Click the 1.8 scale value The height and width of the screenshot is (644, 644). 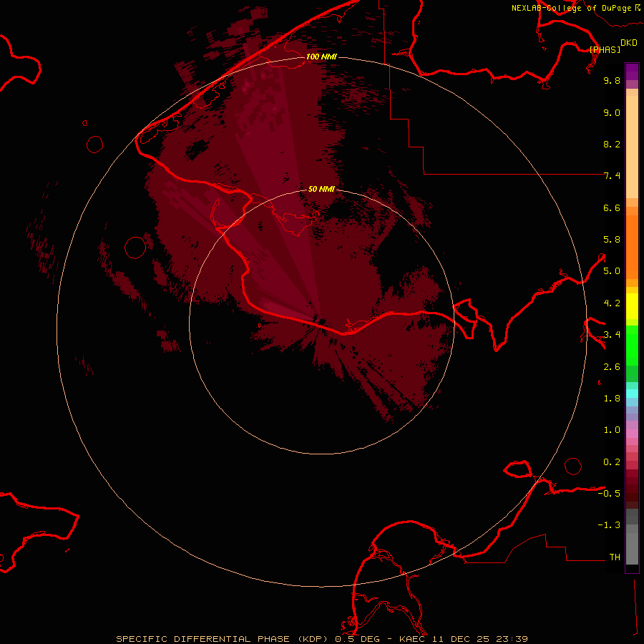pos(612,399)
